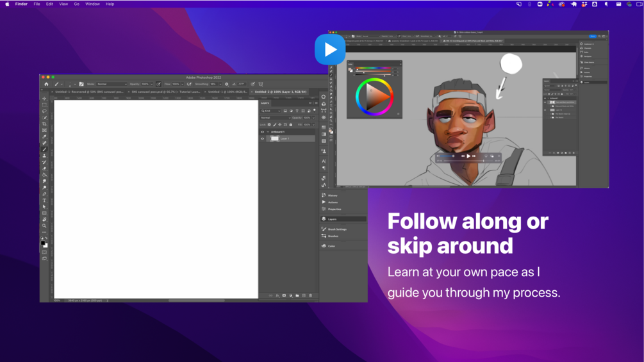Select the Rectangular Marquee tool
The height and width of the screenshot is (362, 644).
tap(44, 105)
